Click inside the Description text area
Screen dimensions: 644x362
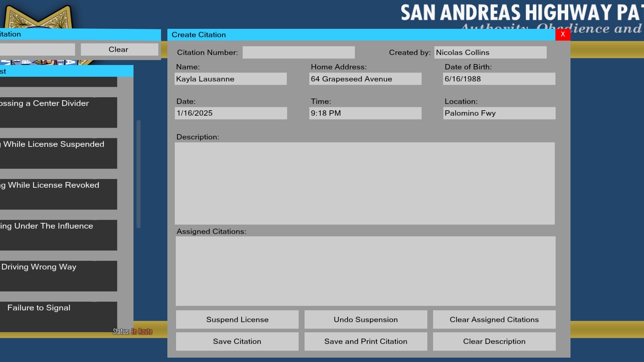click(365, 183)
